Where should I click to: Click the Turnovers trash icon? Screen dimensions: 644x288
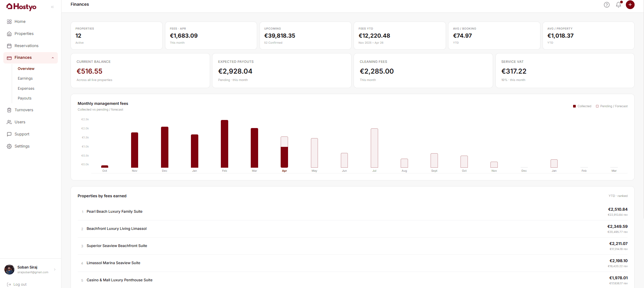click(x=9, y=110)
